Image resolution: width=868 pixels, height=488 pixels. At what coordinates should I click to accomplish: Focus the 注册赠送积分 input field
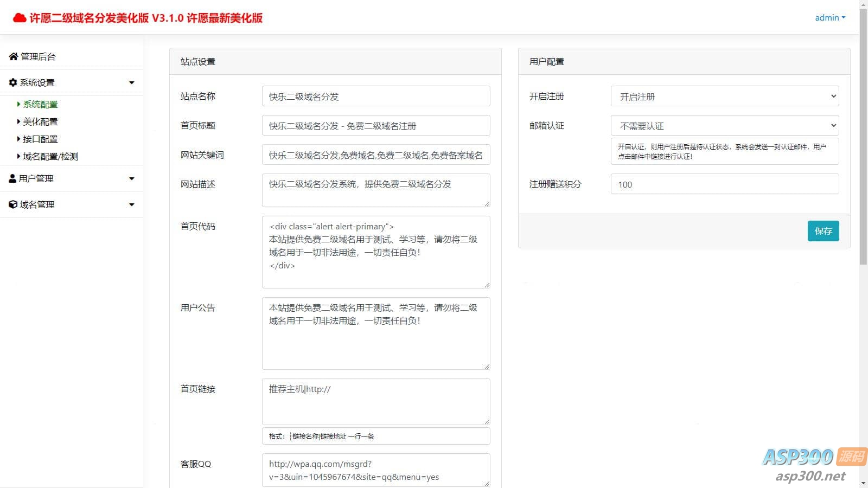tap(724, 184)
